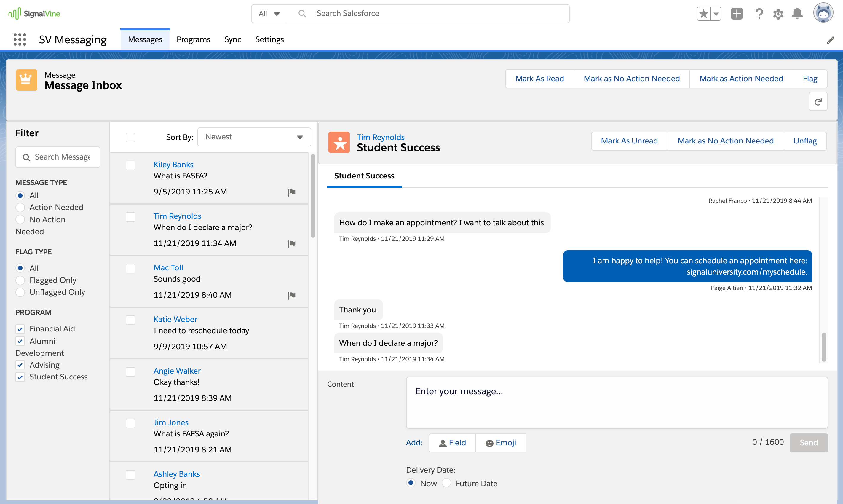Uncheck the Alumni Development program
The image size is (843, 504).
20,341
